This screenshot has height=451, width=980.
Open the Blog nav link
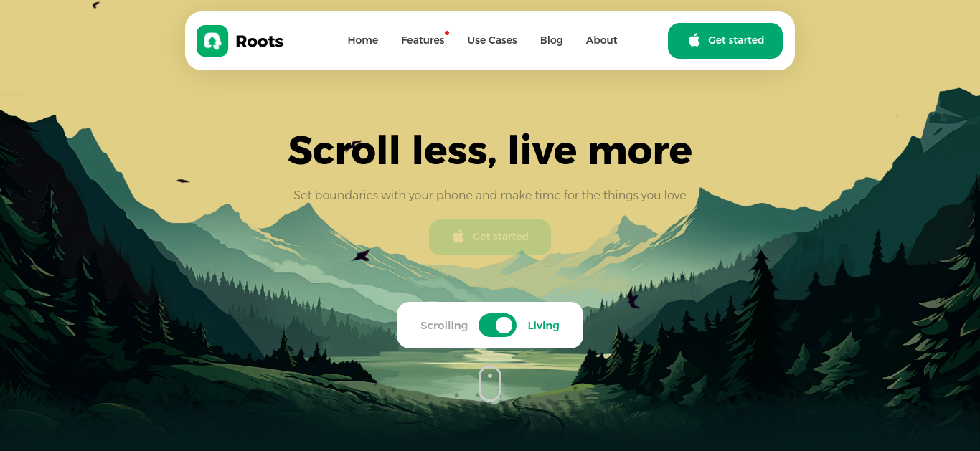click(552, 40)
